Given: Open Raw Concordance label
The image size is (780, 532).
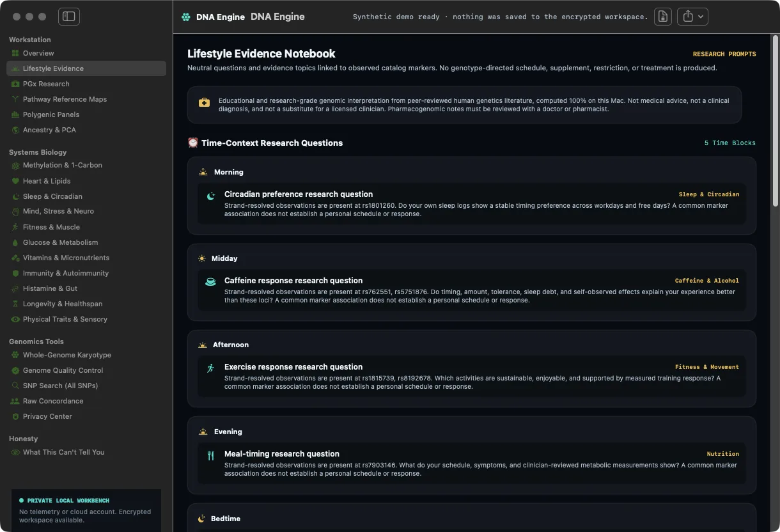Looking at the screenshot, I should click(53, 401).
